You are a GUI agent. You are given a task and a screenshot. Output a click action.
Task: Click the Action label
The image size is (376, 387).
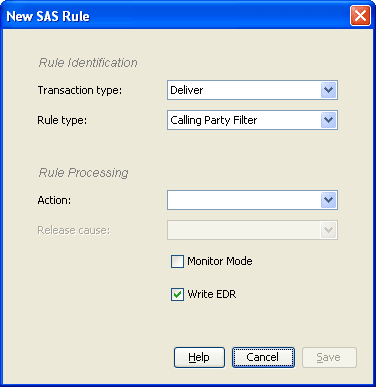coord(54,200)
